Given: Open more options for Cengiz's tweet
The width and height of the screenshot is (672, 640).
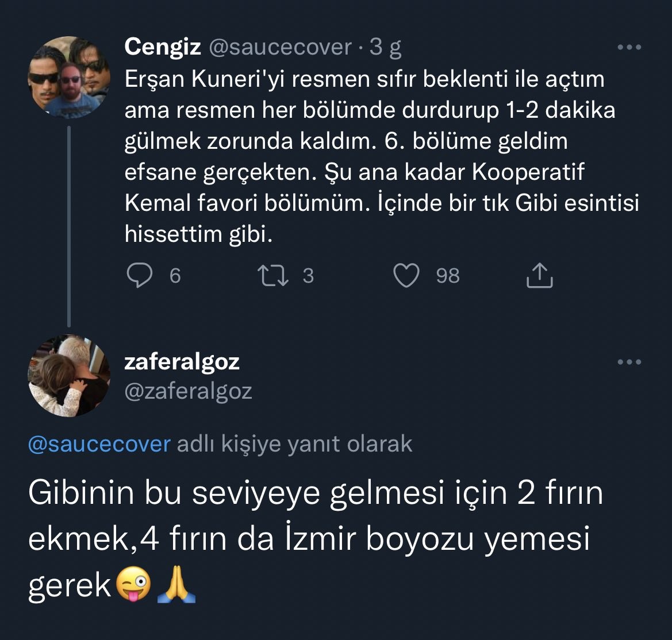Looking at the screenshot, I should tap(629, 48).
